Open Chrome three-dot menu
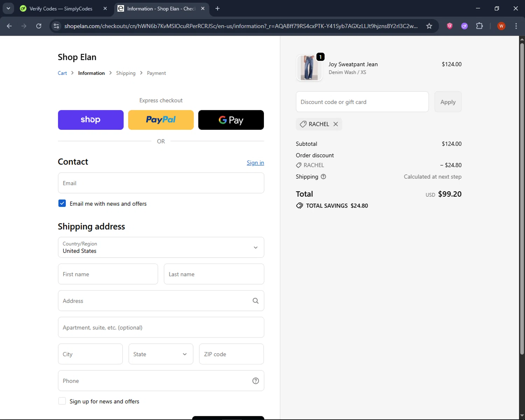The width and height of the screenshot is (525, 420). click(x=516, y=26)
